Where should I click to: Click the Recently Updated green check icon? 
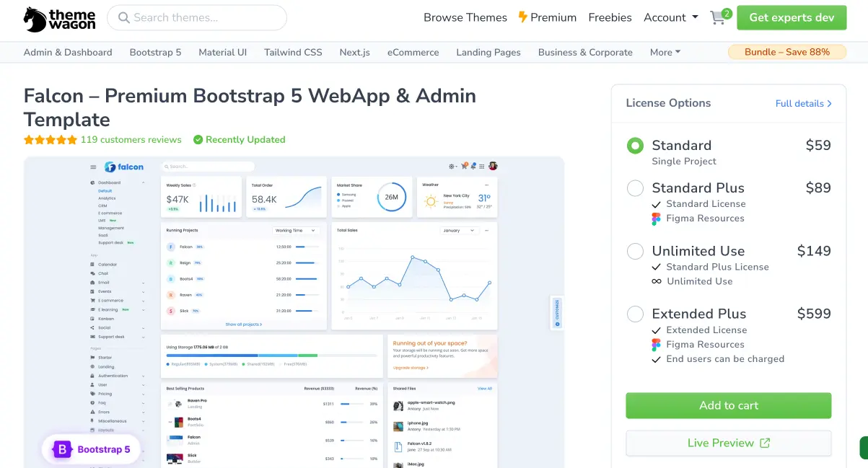click(198, 140)
